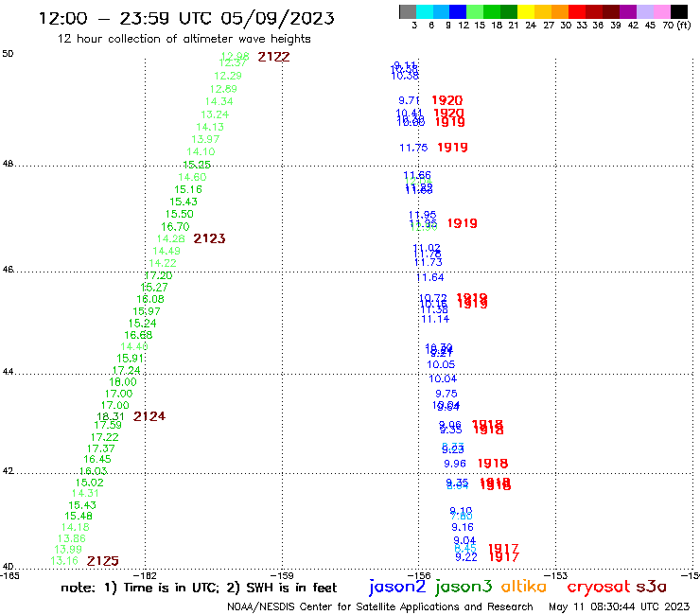Select the orange swatch in the legend bar
This screenshot has width=700, height=615.
560,11
